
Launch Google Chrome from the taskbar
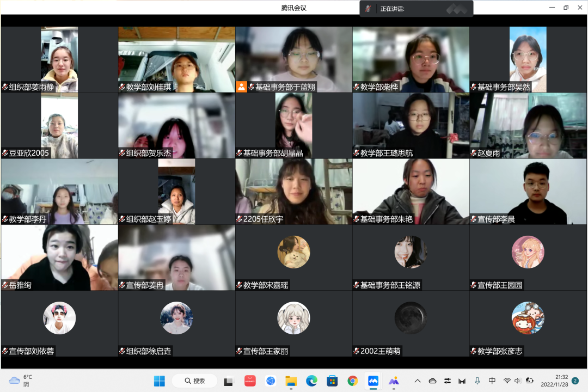353,381
